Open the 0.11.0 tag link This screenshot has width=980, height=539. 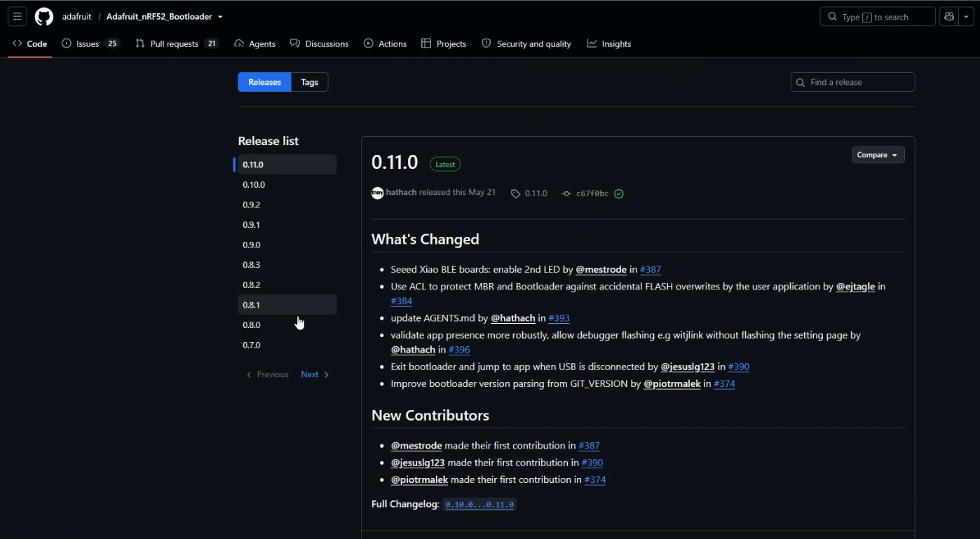point(529,193)
